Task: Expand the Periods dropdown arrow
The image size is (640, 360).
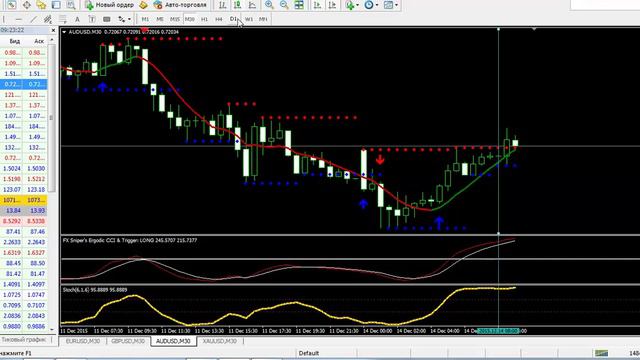Action: coord(377,5)
